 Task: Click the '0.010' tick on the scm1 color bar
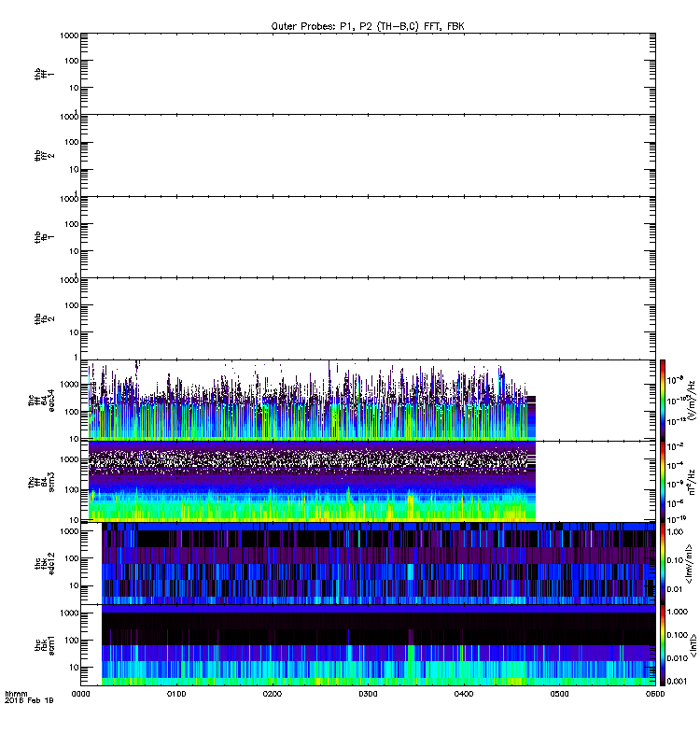tap(678, 658)
